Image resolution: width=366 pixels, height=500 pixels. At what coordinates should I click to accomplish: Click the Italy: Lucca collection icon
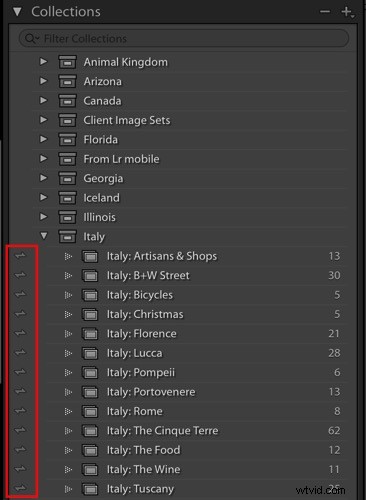[x=90, y=353]
